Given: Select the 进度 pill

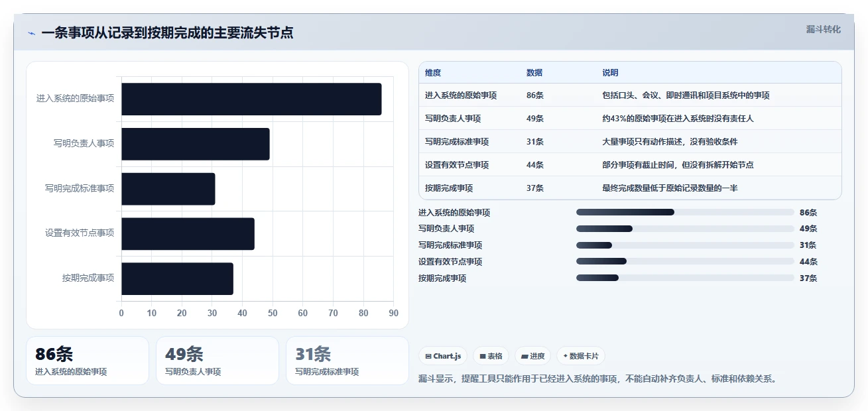Looking at the screenshot, I should (x=533, y=356).
